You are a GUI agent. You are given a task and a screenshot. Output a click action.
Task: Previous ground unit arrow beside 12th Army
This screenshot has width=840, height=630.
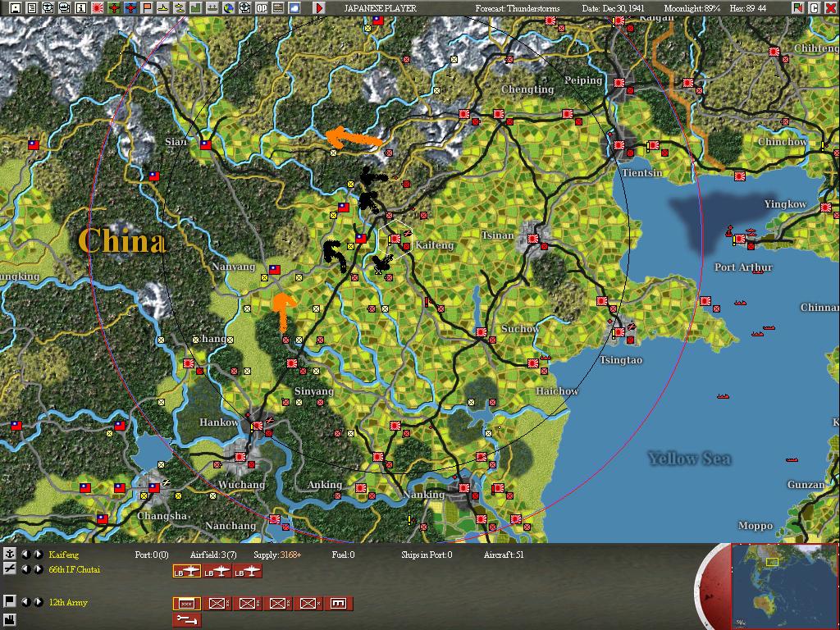click(x=25, y=601)
